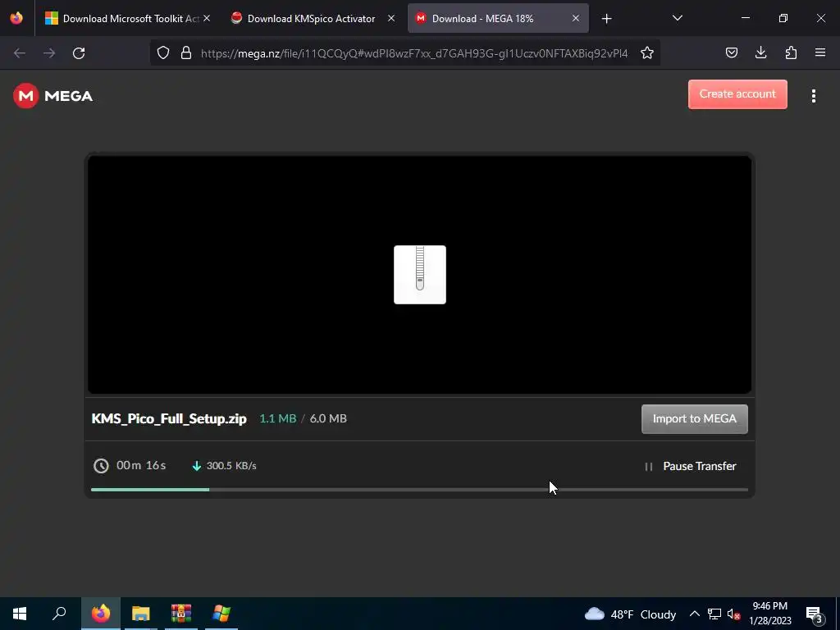
Task: Close the Download - MEGA tab
Action: pyautogui.click(x=575, y=18)
